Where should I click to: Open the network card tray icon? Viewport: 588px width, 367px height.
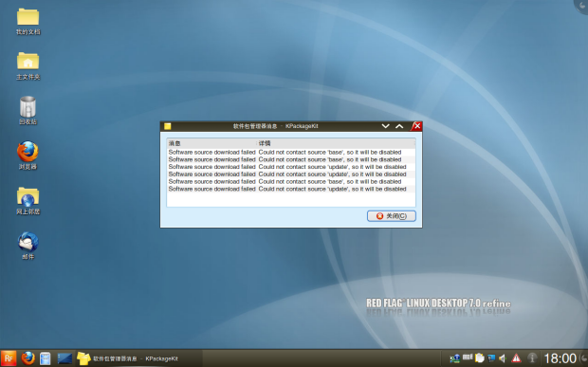coord(455,358)
